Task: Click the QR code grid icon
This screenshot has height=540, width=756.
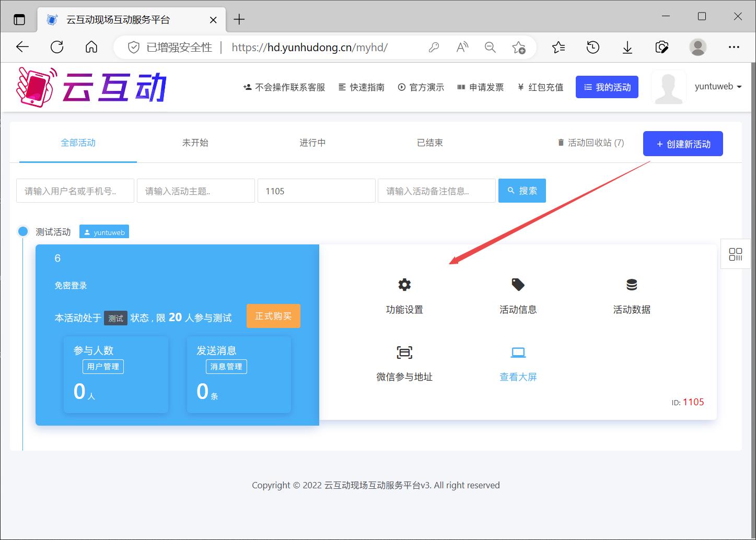Action: click(736, 254)
